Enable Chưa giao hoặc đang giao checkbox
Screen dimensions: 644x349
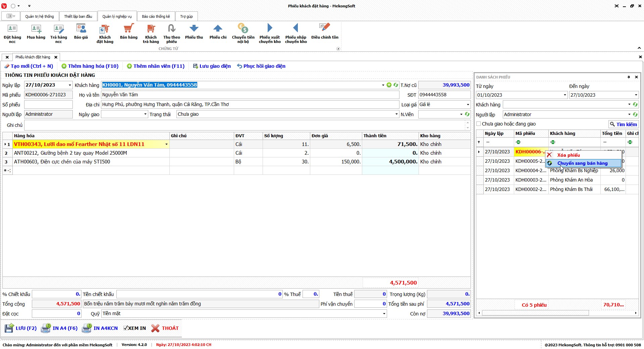tap(479, 124)
